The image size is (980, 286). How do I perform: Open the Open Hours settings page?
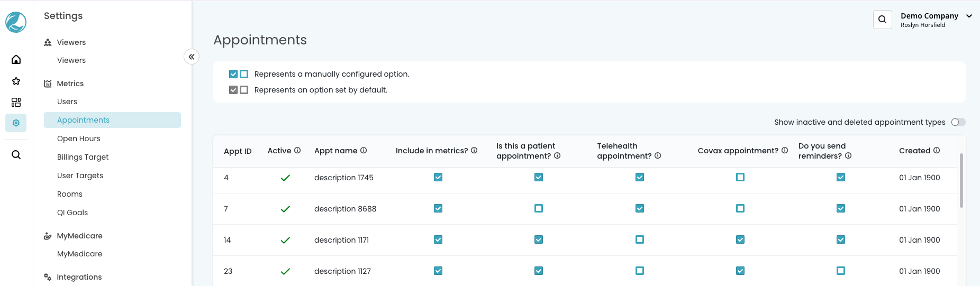(x=79, y=139)
